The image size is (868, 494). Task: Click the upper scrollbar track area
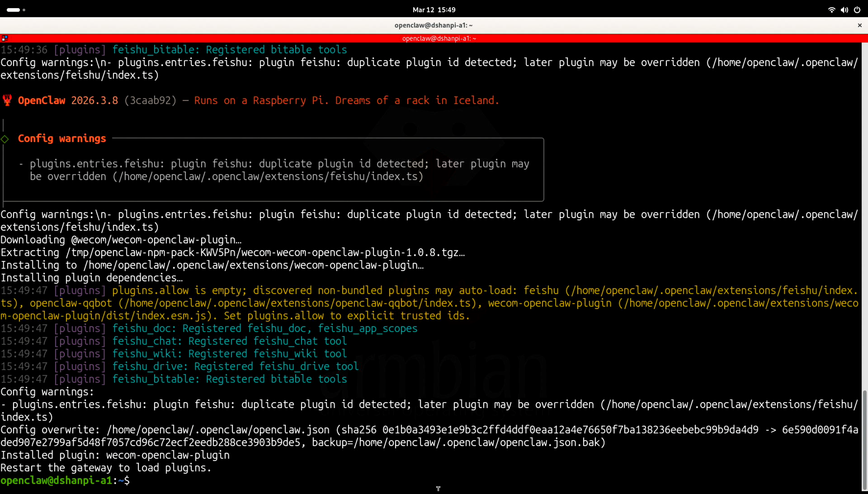[x=864, y=204]
